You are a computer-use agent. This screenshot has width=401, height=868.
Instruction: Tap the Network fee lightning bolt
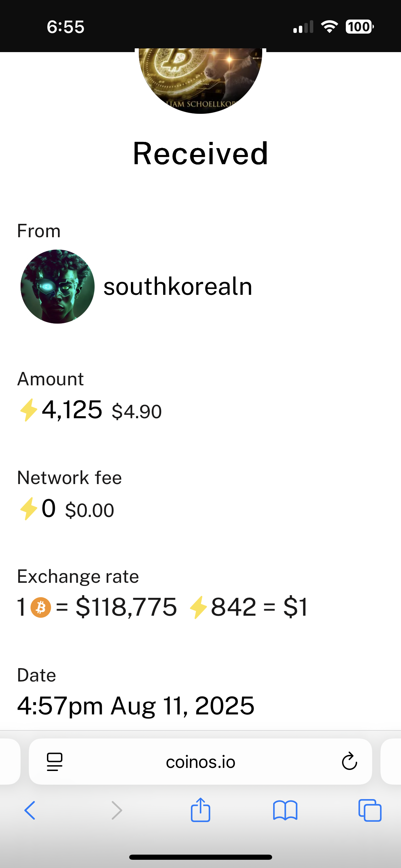(x=28, y=508)
